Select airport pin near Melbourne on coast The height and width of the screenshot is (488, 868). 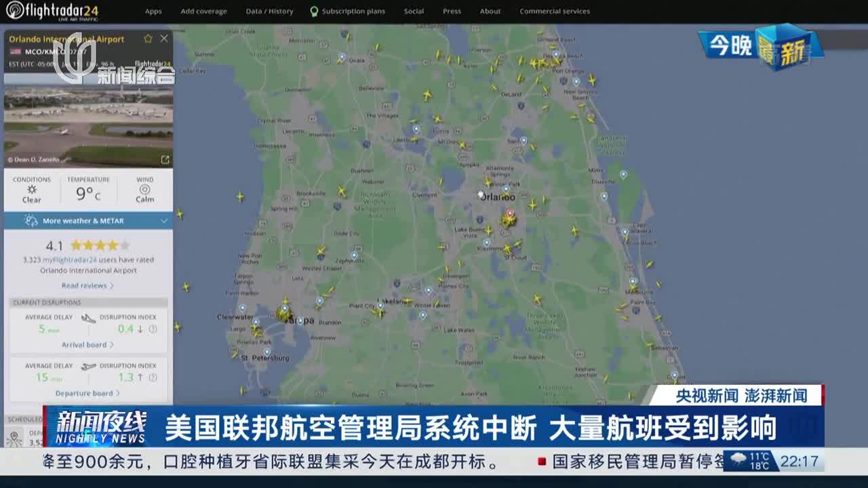click(x=633, y=281)
